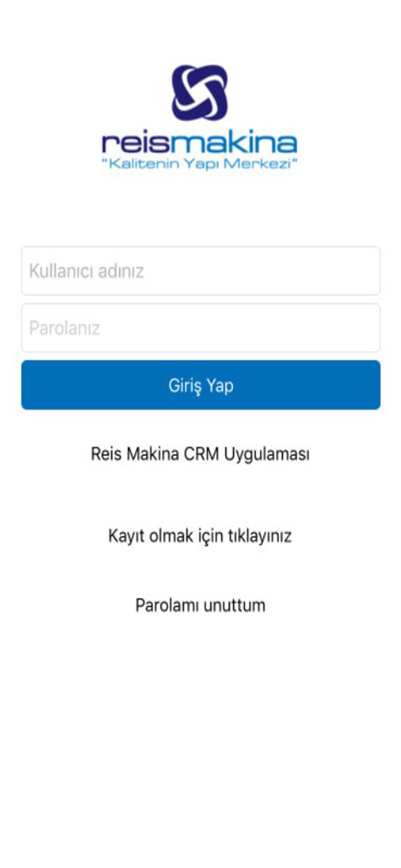
Task: Log in using the blue button
Action: tap(201, 385)
